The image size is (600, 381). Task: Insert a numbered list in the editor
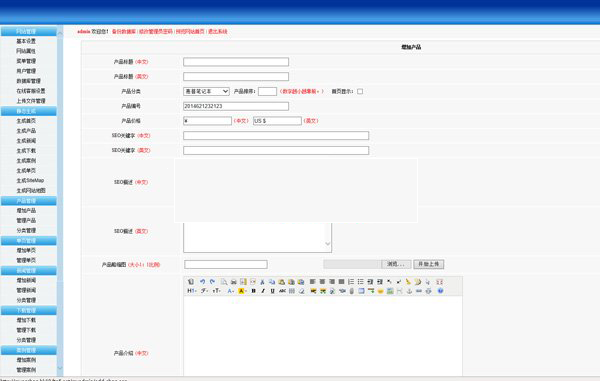click(351, 282)
